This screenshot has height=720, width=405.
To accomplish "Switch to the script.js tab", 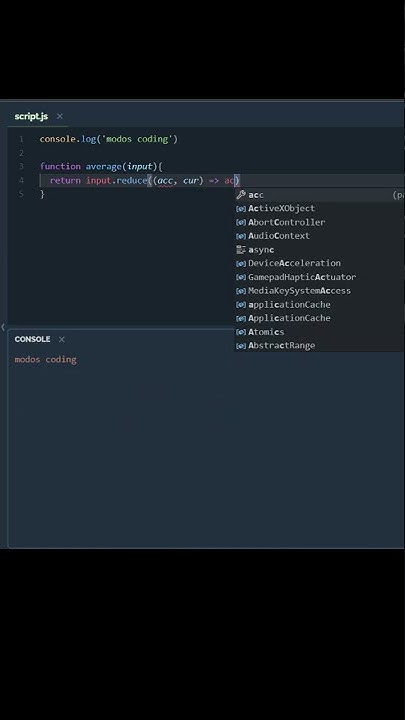I will (31, 116).
